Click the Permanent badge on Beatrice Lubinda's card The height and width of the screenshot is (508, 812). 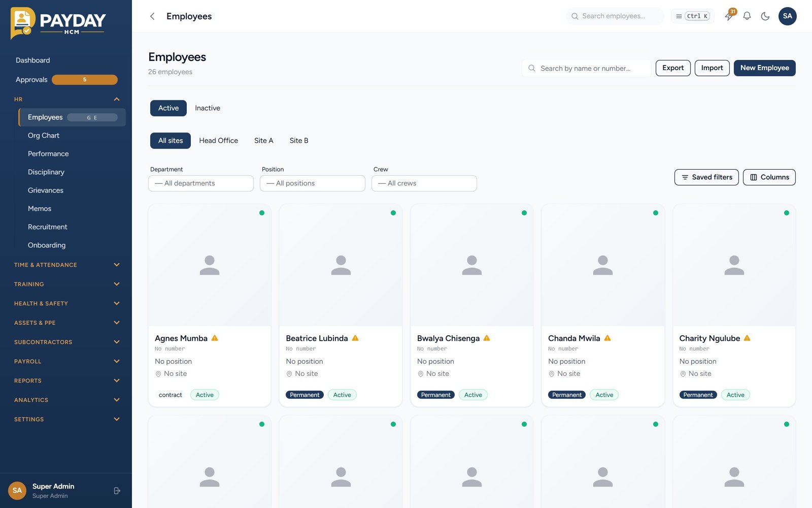pyautogui.click(x=304, y=395)
